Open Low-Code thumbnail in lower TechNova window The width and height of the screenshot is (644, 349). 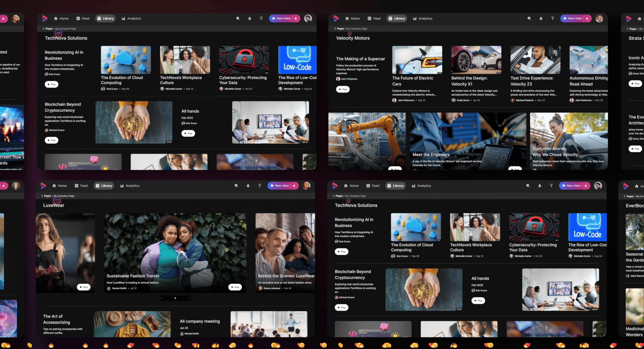(587, 227)
